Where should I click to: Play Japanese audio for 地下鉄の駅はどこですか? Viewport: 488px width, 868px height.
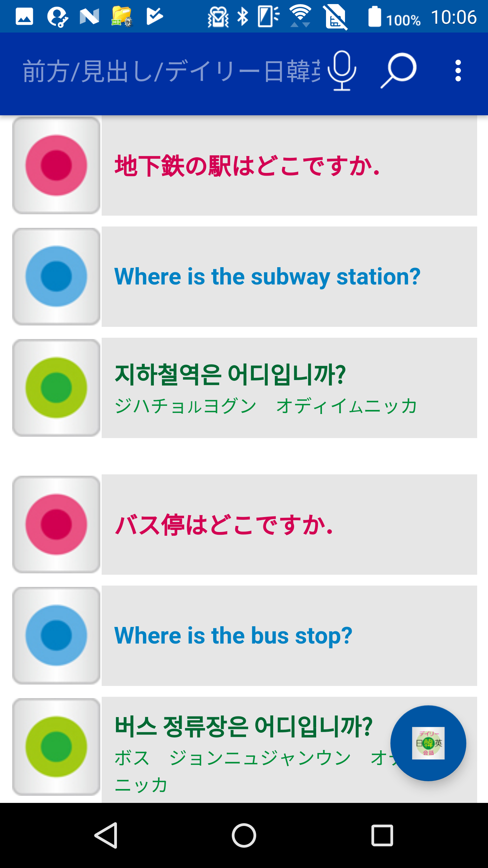coord(56,165)
